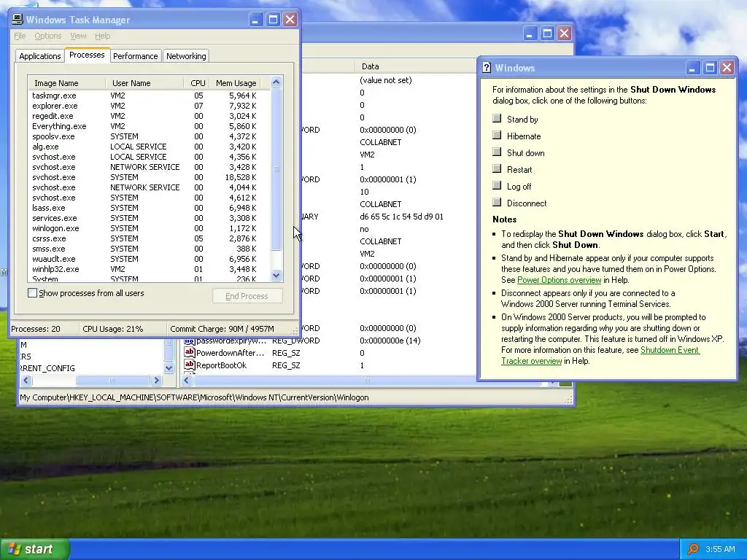Click the Task Manager title bar icon
The image size is (747, 560).
point(18,20)
